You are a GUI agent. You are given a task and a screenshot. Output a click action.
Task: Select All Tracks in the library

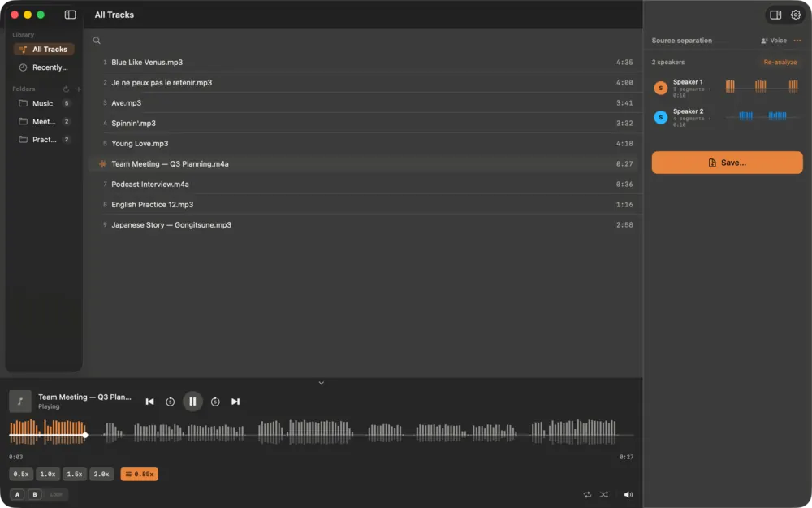click(44, 50)
